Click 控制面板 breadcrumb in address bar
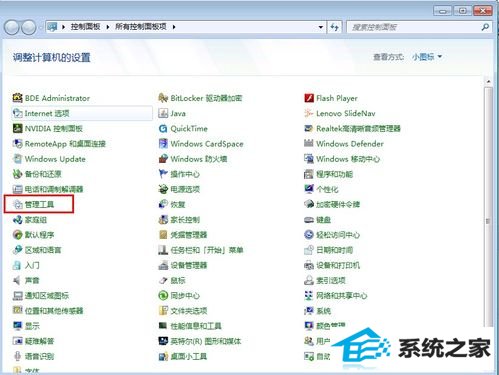Screen dimensions: 499x375 pos(85,27)
